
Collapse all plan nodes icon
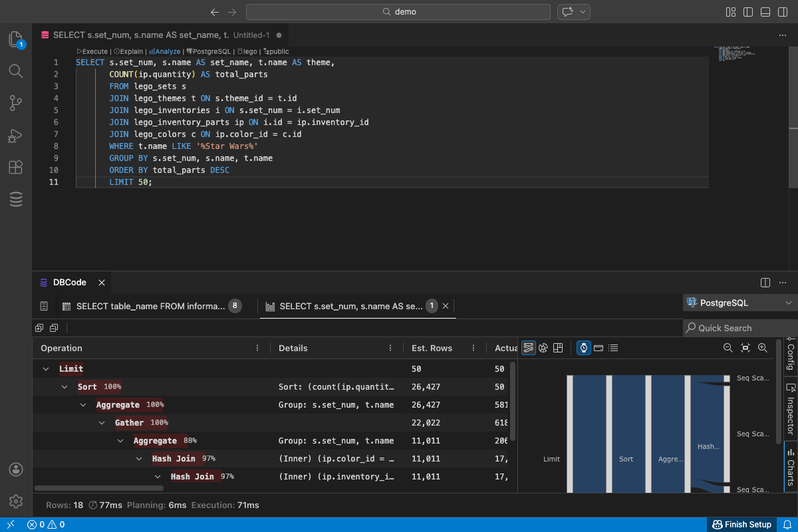point(54,328)
